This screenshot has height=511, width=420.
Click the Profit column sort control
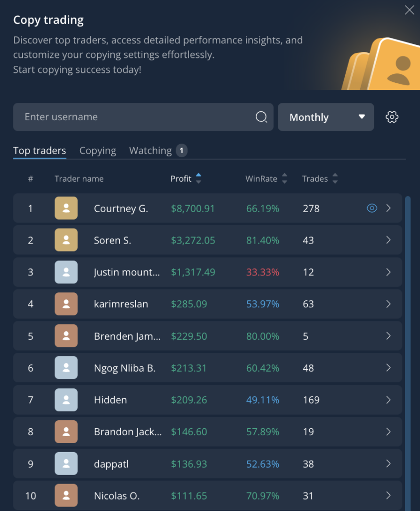(x=199, y=178)
